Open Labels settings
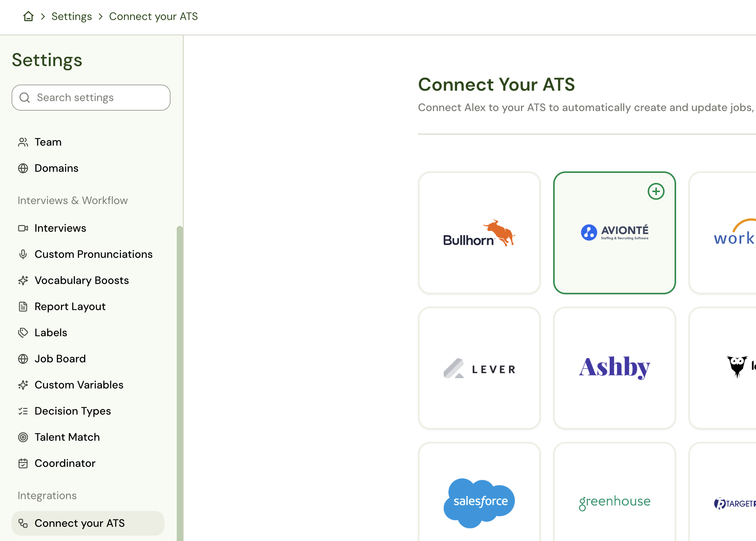756x541 pixels. 51,333
